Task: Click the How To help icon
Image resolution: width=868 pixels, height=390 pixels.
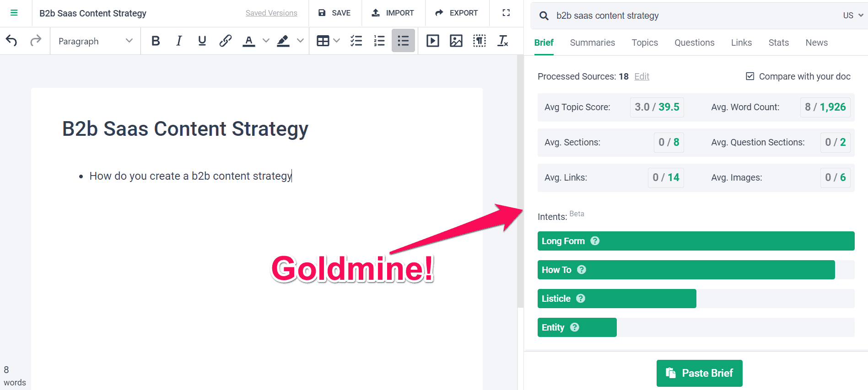Action: point(582,270)
